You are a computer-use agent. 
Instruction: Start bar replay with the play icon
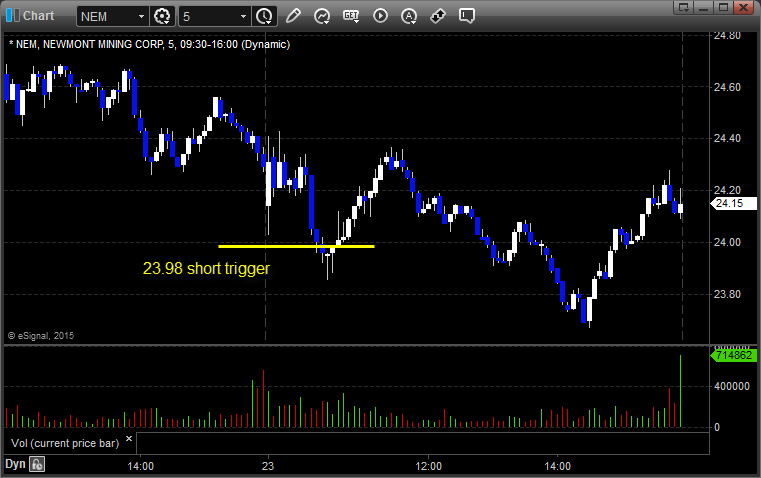click(x=380, y=16)
